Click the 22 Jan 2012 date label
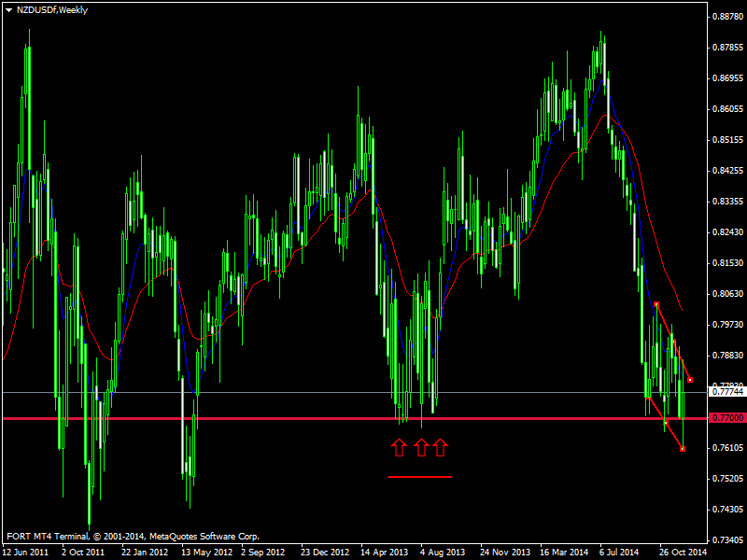 pos(145,553)
